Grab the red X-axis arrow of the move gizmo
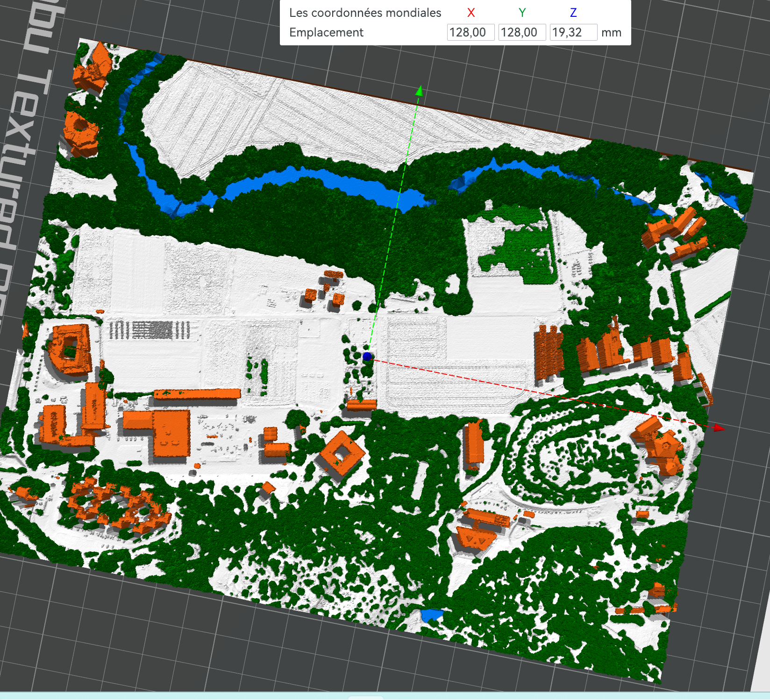This screenshot has height=700, width=770. pyautogui.click(x=720, y=428)
